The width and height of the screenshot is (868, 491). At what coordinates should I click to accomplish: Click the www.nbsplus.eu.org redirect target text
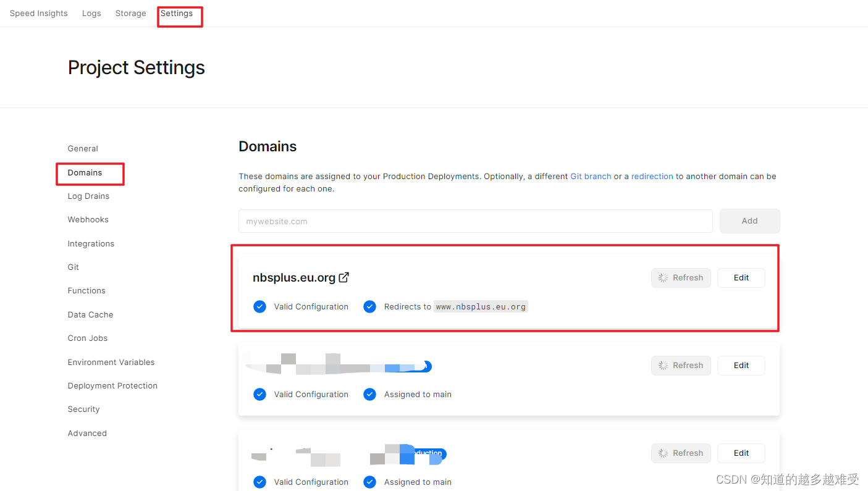(481, 306)
